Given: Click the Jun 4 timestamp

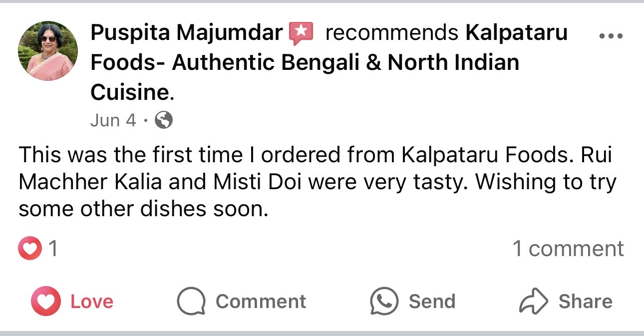Looking at the screenshot, I should point(113,120).
